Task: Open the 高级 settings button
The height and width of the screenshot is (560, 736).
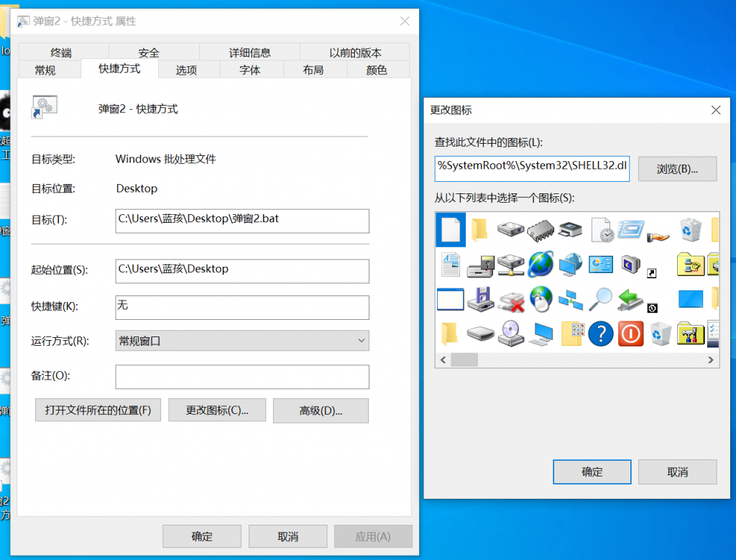Action: 321,410
